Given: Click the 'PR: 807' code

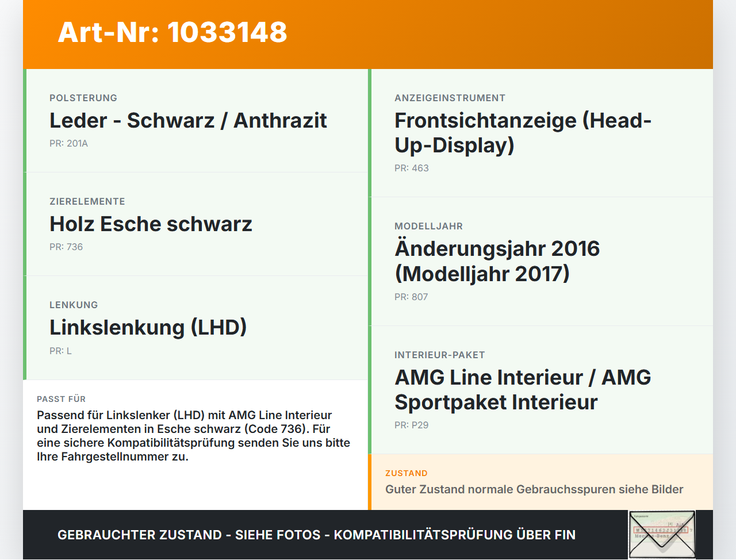Looking at the screenshot, I should pyautogui.click(x=411, y=297).
